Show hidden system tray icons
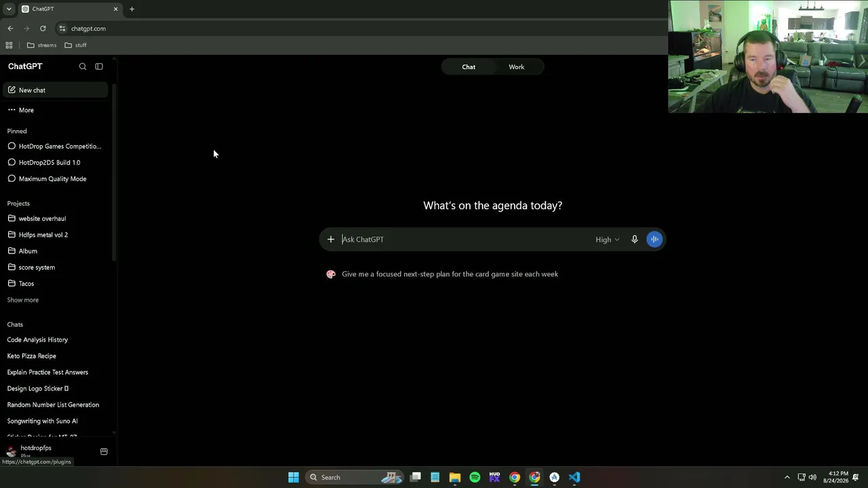Viewport: 868px width, 488px height. (x=787, y=477)
